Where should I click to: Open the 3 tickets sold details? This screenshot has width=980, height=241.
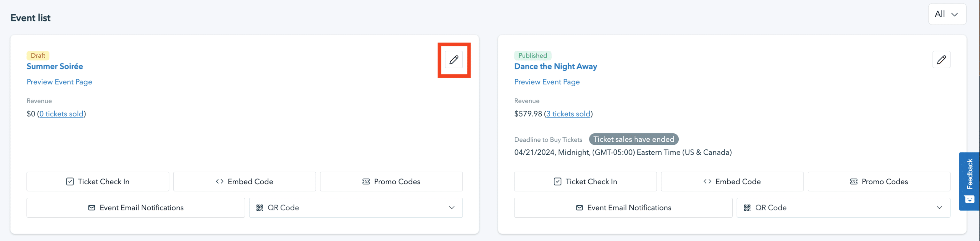(568, 113)
